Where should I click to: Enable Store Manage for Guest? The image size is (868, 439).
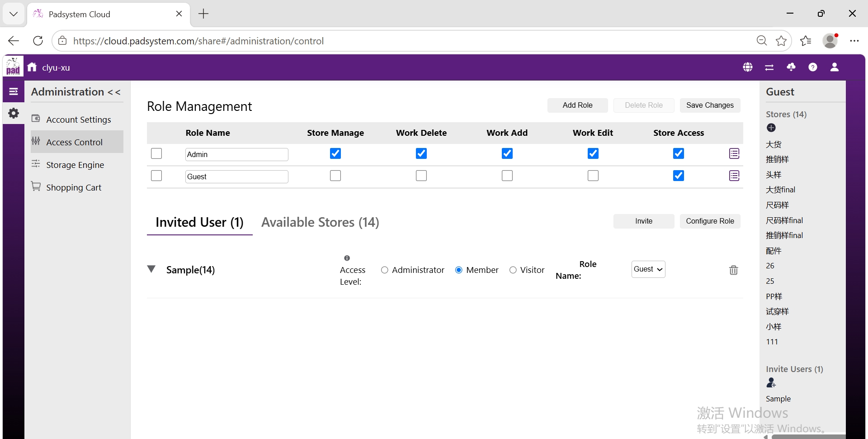(x=335, y=176)
